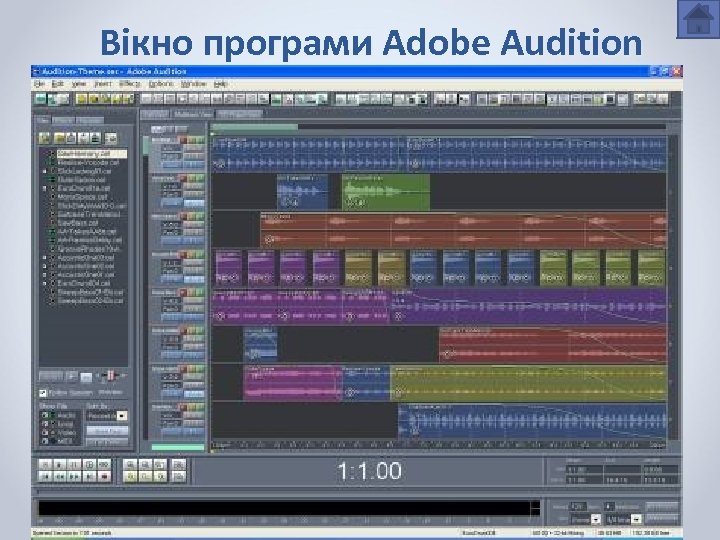Open the Window menu
The height and width of the screenshot is (540, 720).
point(194,84)
